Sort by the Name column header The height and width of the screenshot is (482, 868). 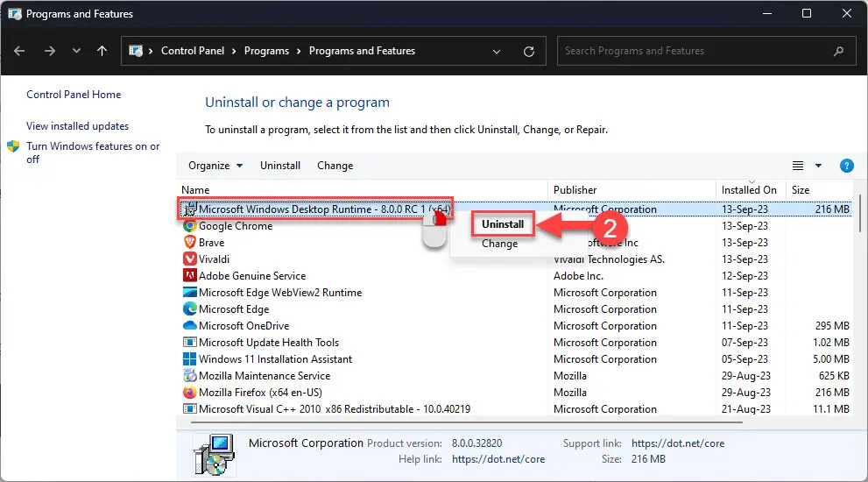[363, 190]
